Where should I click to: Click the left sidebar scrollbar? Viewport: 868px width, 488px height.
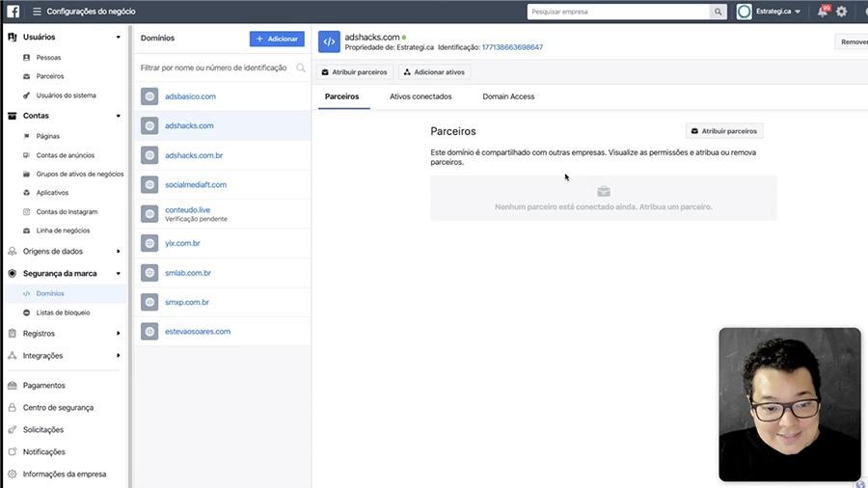tap(130, 255)
